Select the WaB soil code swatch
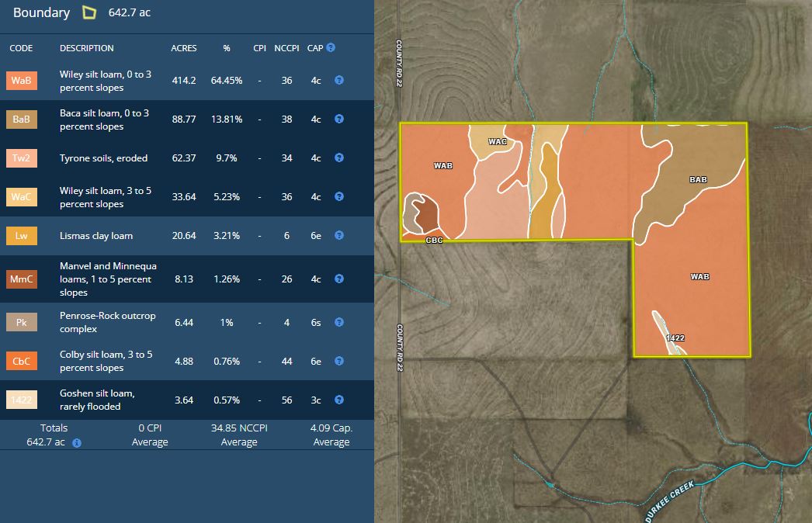The image size is (812, 523). coord(21,81)
